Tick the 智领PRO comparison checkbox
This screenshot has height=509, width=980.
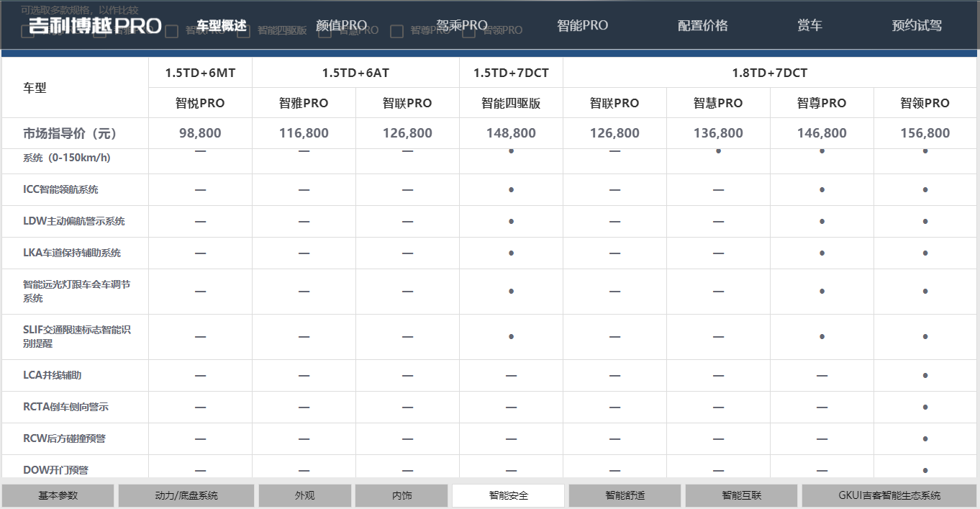(469, 31)
